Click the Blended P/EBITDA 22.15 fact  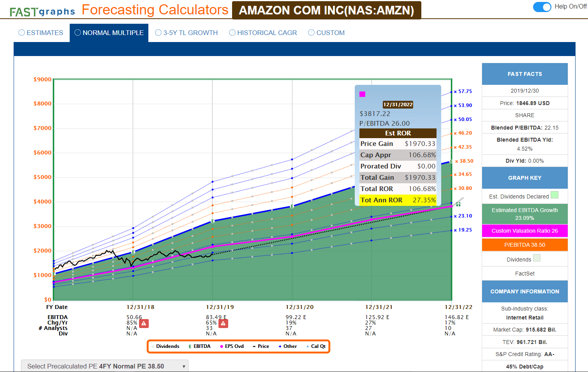click(525, 128)
